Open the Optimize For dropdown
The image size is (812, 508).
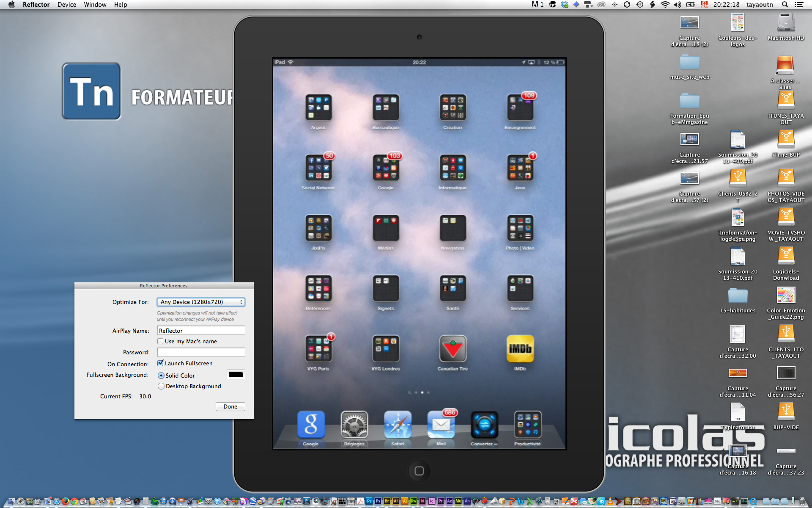(201, 302)
